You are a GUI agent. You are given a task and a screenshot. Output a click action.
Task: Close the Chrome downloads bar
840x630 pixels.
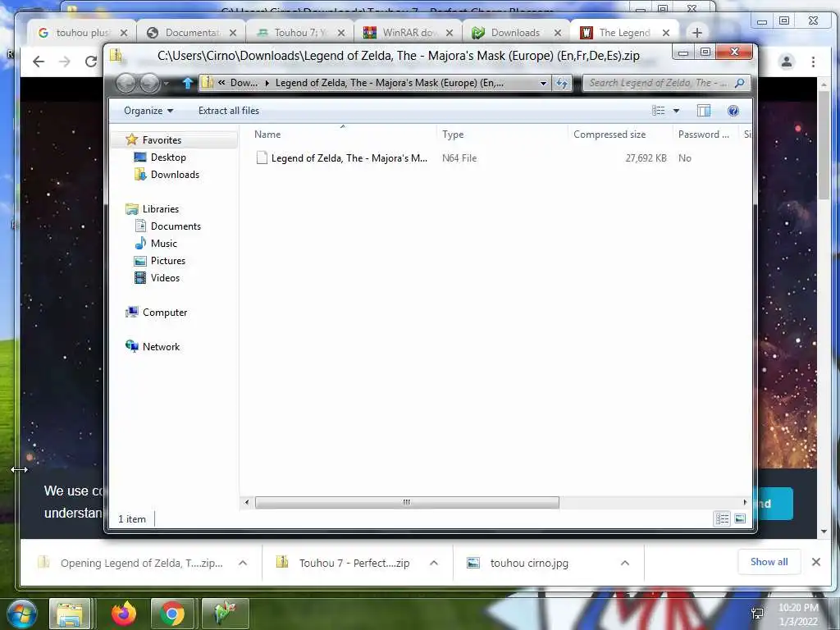pos(816,562)
